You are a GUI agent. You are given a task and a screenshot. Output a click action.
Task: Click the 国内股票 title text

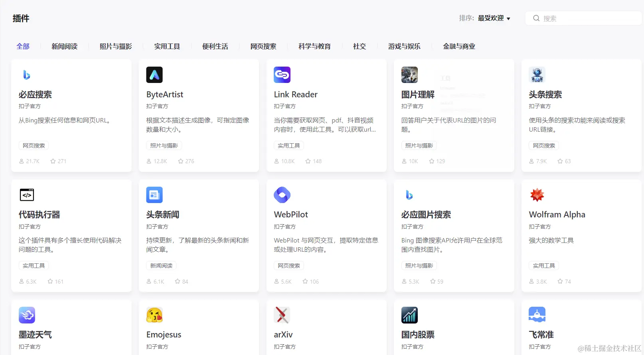coord(418,335)
